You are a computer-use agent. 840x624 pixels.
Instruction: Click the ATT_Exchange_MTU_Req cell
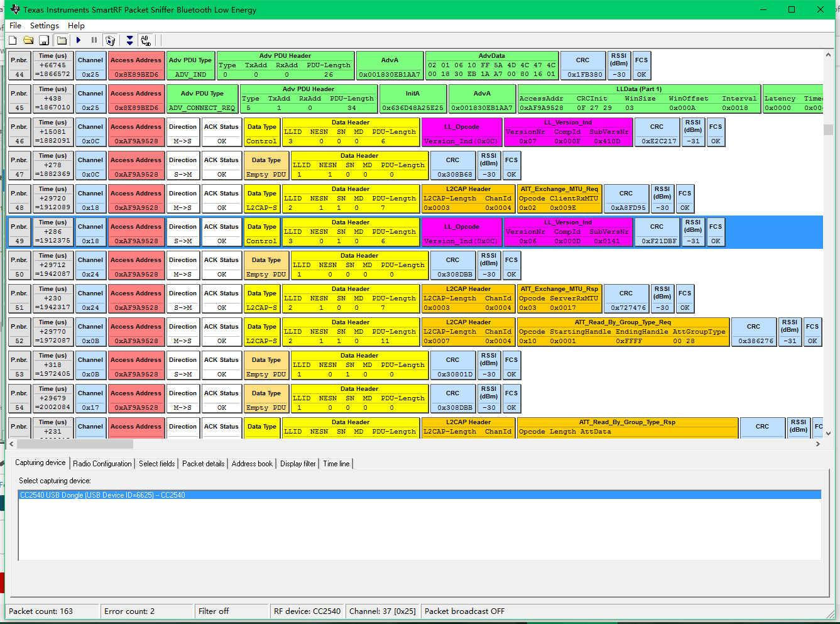tap(559, 199)
